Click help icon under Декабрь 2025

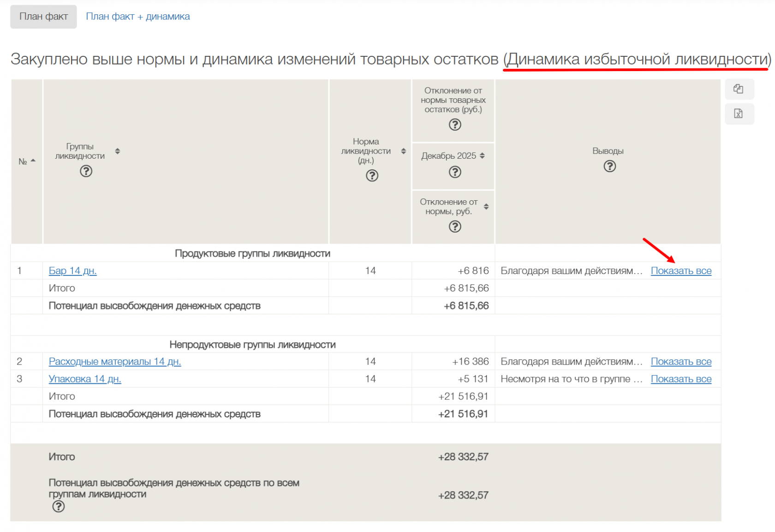tap(455, 172)
